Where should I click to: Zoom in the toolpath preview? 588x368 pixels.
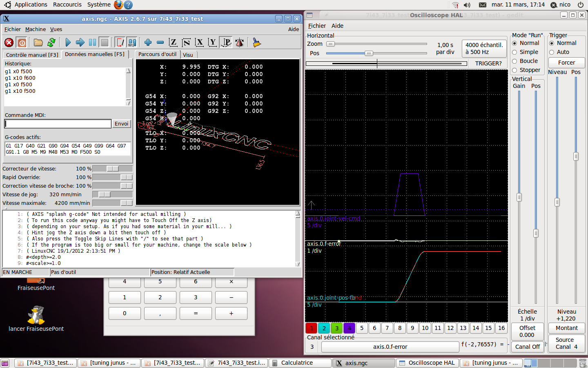(x=148, y=43)
